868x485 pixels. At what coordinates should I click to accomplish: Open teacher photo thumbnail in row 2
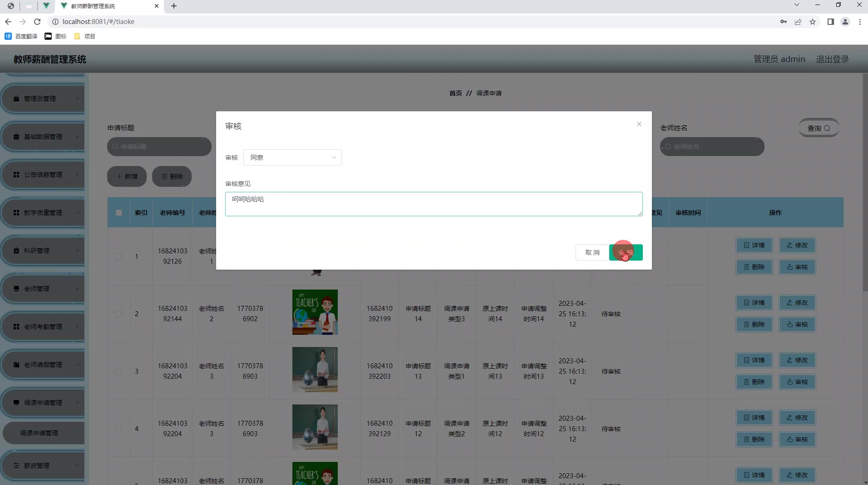(315, 312)
